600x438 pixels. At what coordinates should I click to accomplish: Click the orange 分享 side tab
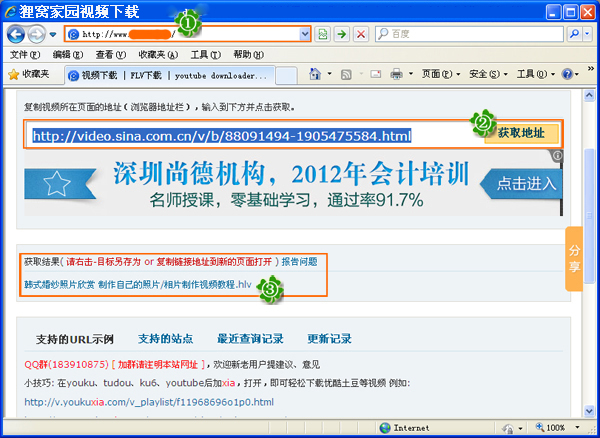tap(574, 259)
